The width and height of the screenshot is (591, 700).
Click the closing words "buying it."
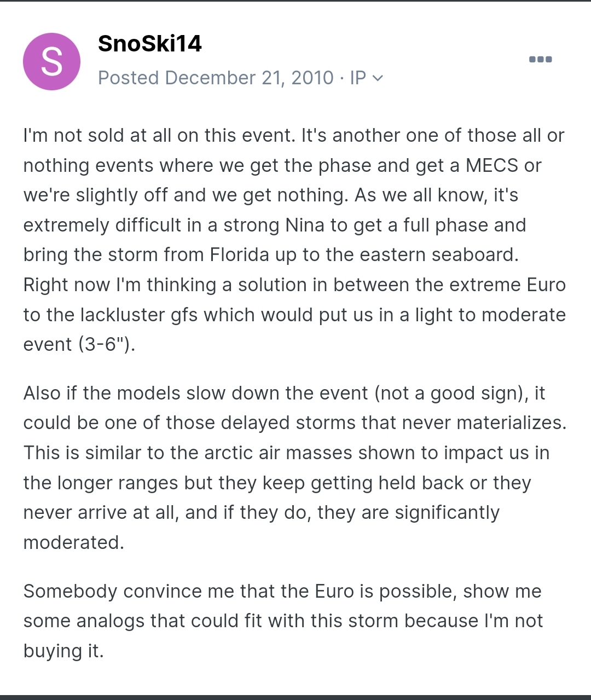coord(63,651)
